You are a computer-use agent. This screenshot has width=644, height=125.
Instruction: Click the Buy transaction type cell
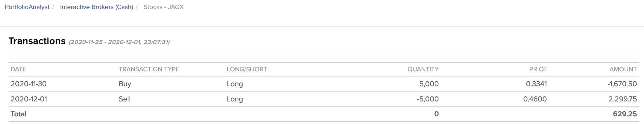[x=125, y=84]
